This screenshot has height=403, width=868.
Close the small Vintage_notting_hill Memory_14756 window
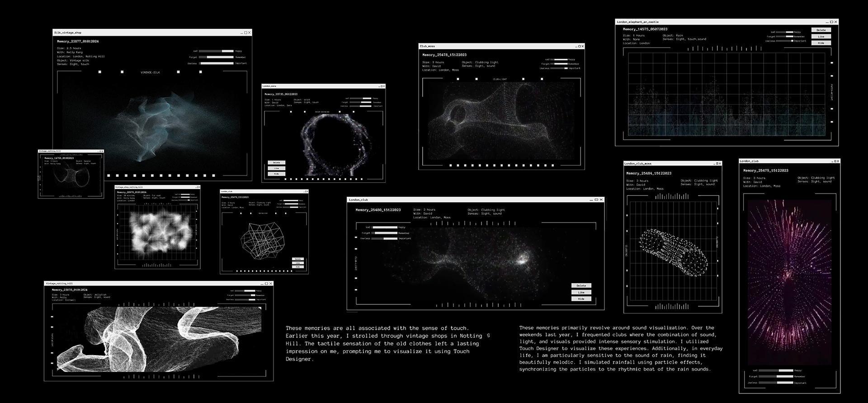[x=102, y=151]
